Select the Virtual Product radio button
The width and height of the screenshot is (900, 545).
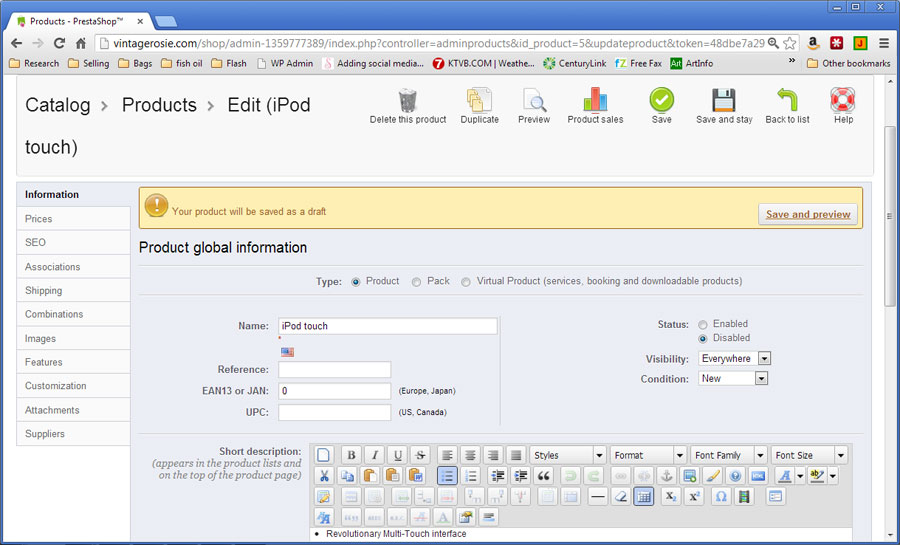pyautogui.click(x=465, y=282)
